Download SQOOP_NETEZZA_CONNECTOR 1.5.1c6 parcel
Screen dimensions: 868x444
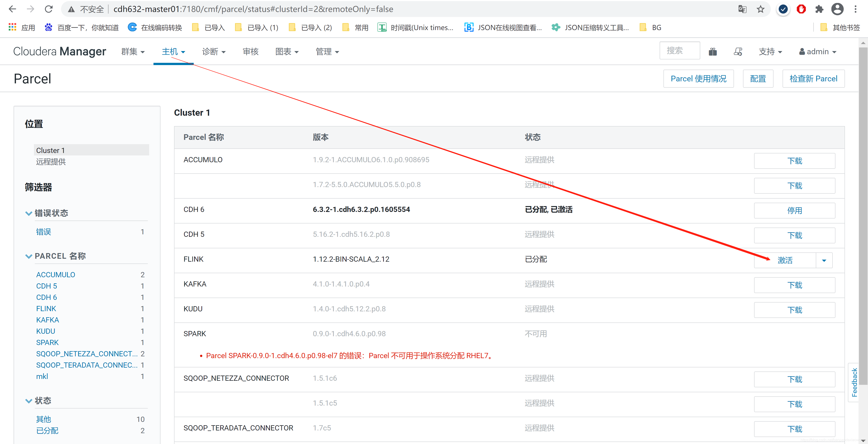click(x=795, y=379)
